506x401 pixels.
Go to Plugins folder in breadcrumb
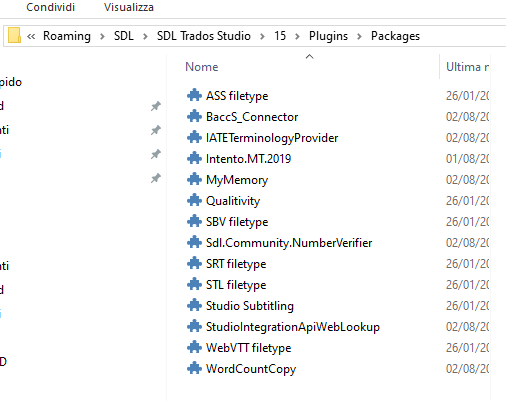pos(328,36)
